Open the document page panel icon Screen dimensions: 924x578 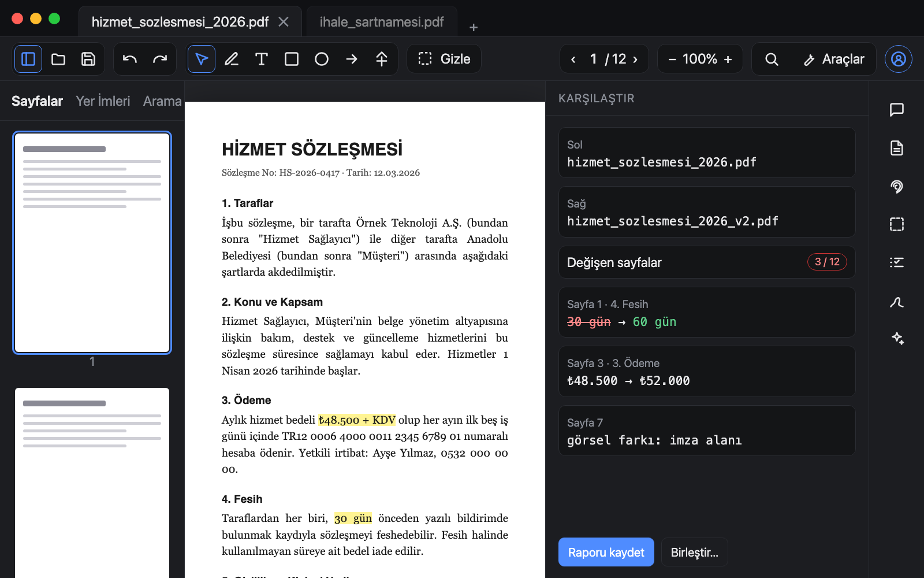897,148
